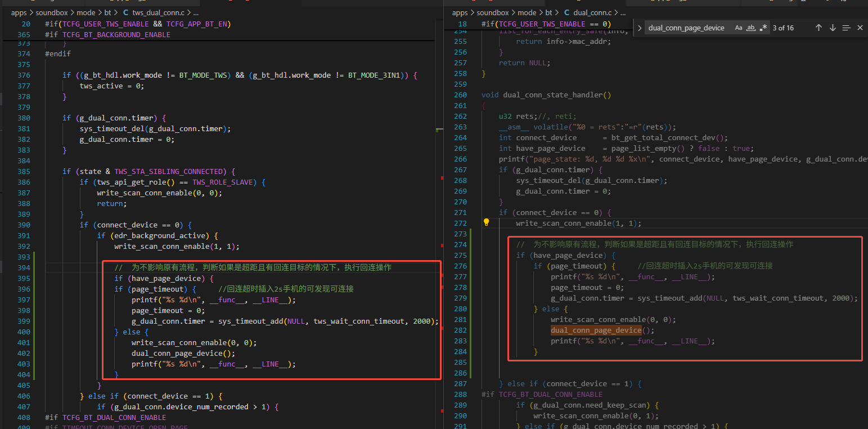The image size is (868, 429).
Task: Toggle Match Case in find widget
Action: (x=739, y=28)
